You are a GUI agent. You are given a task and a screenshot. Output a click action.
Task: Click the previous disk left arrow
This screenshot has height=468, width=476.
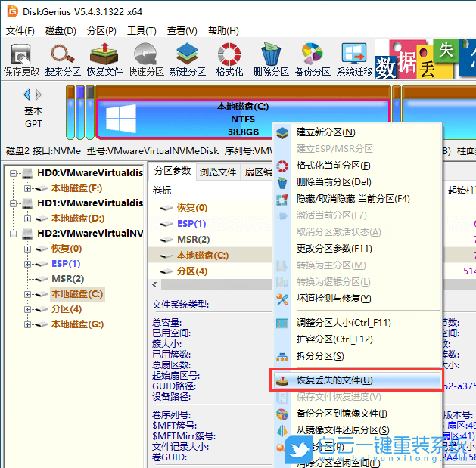click(27, 95)
